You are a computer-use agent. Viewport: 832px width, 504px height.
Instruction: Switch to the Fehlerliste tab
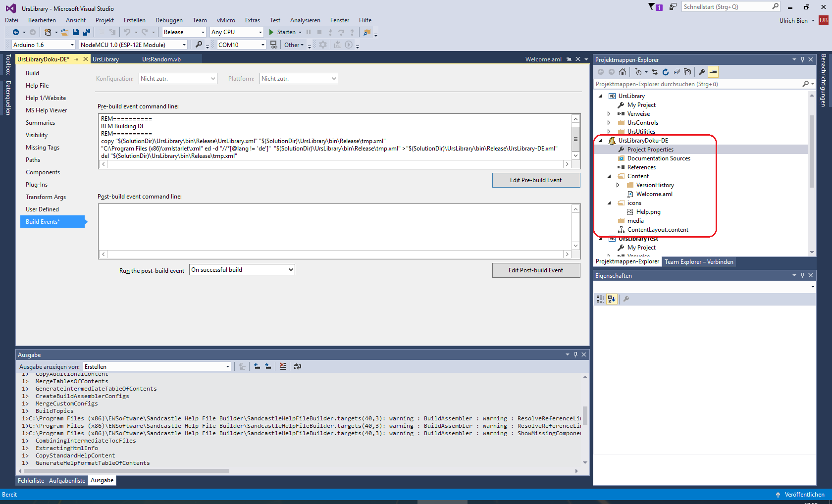pos(31,481)
